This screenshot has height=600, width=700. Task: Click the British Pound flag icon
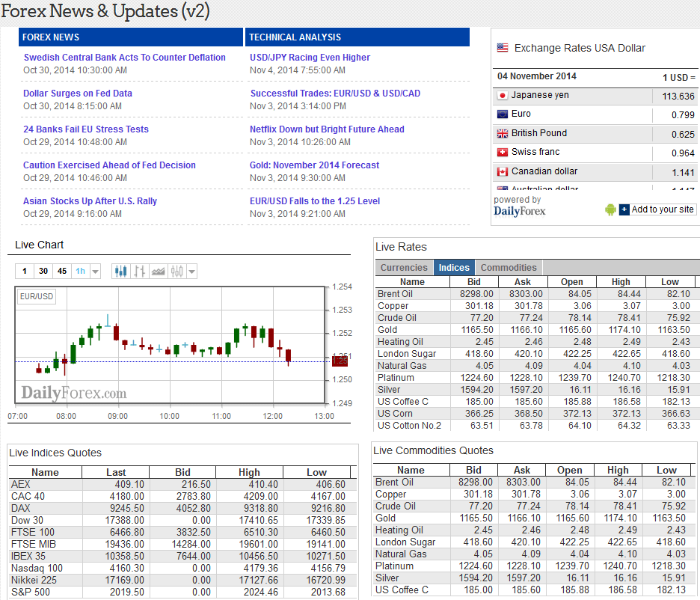[x=503, y=133]
